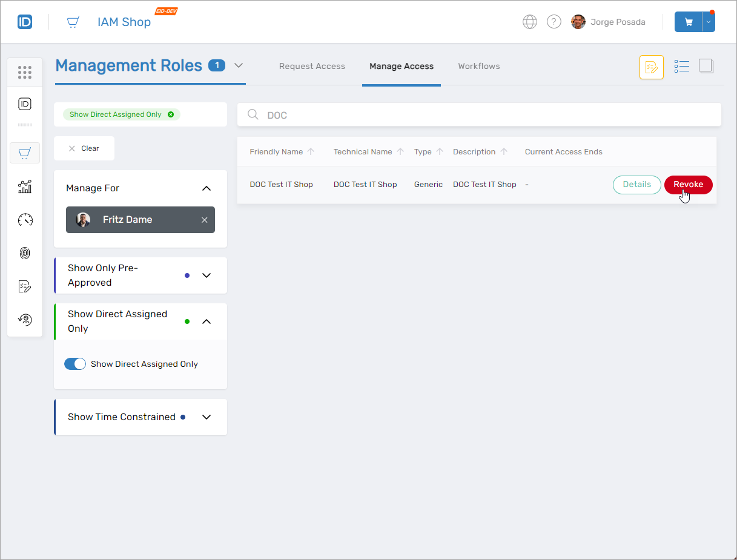Select the gauge dashboard icon in the sidebar
Screen dimensions: 737x560
point(25,220)
